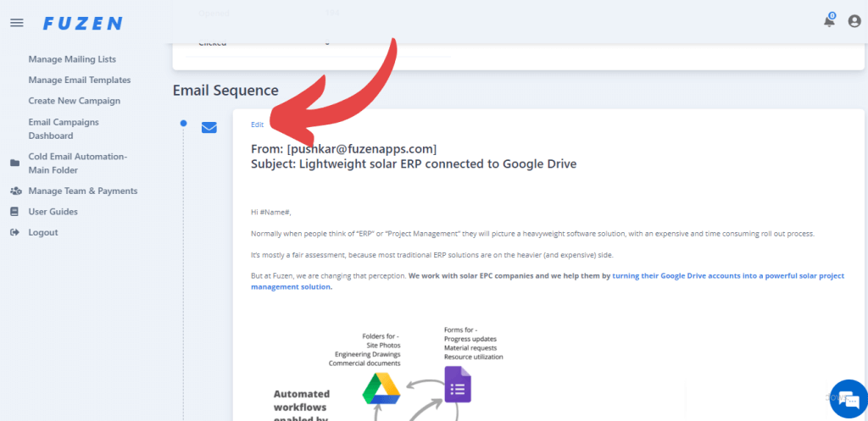Viewport: 868px width, 421px height.
Task: Open the notifications bell icon
Action: point(829,21)
